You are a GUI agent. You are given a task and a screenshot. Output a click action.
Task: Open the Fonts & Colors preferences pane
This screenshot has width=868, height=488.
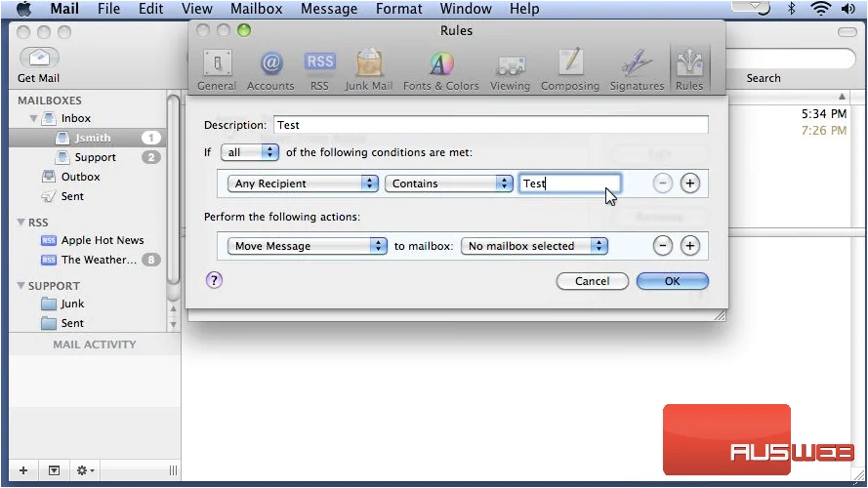(x=441, y=69)
